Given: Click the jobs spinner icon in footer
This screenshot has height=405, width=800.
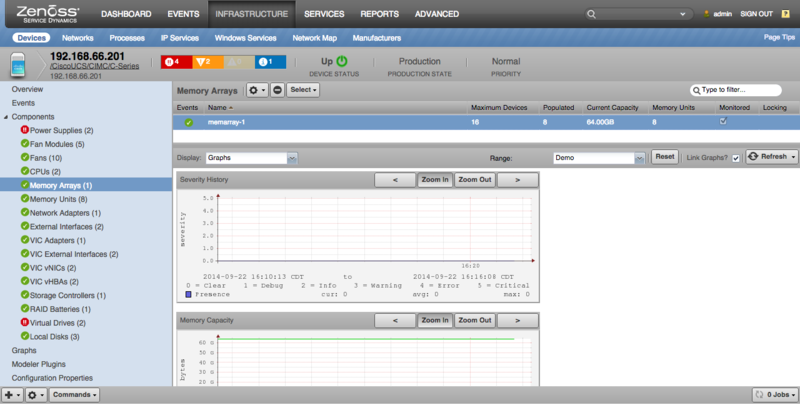Looking at the screenshot, I should click(759, 394).
